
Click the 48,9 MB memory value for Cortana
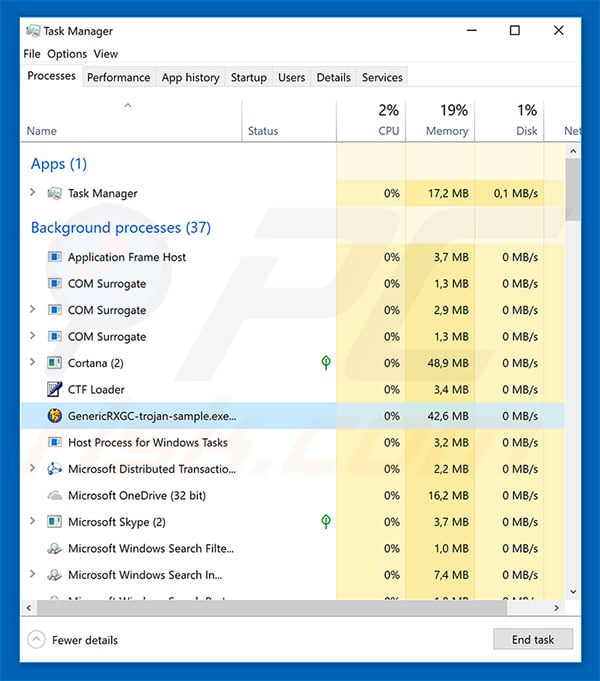coord(448,363)
